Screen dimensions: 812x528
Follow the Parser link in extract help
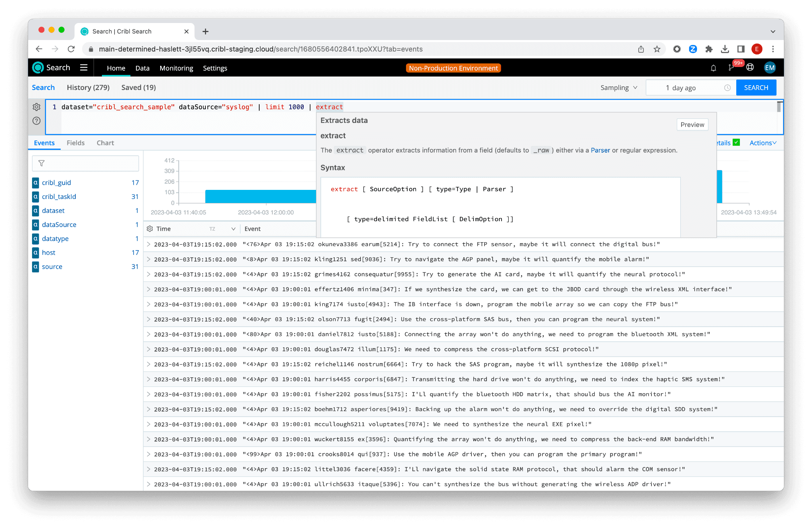(x=600, y=150)
